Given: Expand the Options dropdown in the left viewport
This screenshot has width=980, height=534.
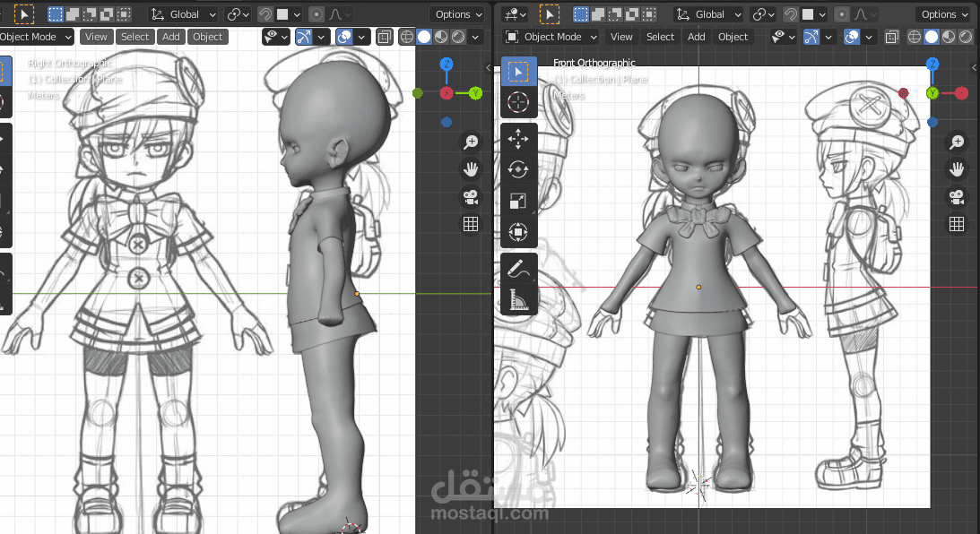Looking at the screenshot, I should 459,13.
